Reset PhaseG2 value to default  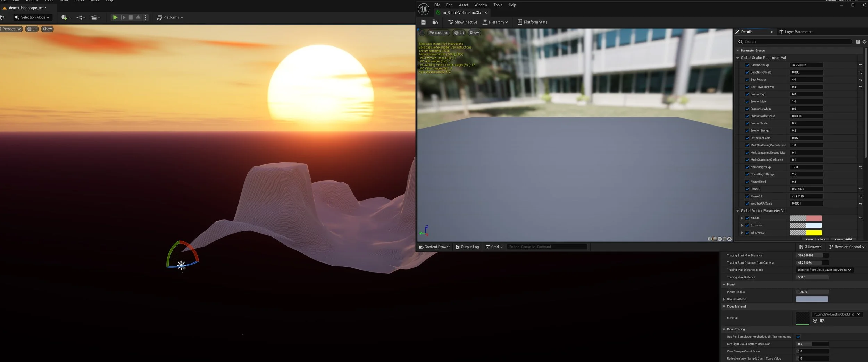(861, 196)
